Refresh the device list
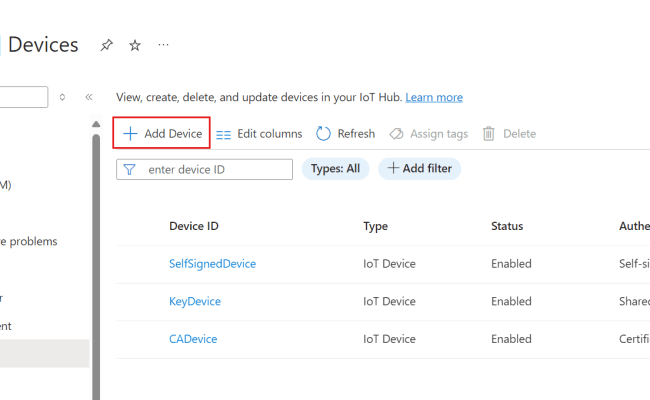This screenshot has width=650, height=400. coord(345,134)
